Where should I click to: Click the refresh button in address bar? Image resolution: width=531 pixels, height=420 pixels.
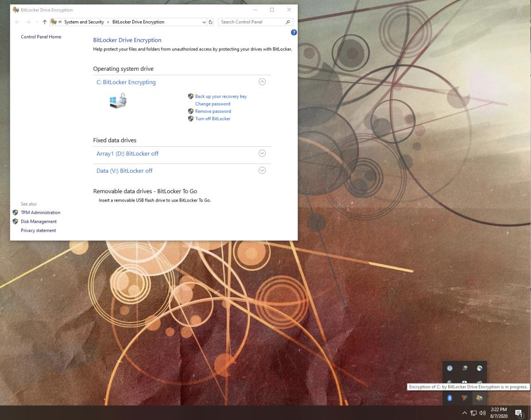point(211,22)
